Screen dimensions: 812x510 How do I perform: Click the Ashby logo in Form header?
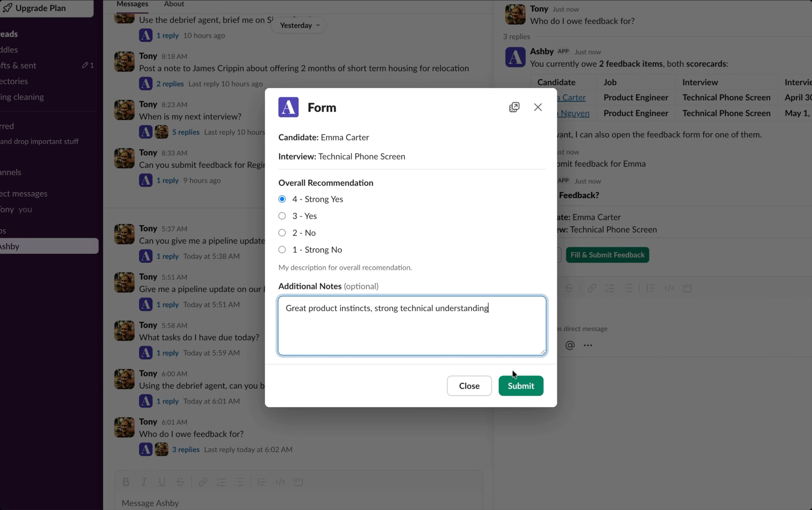pyautogui.click(x=288, y=107)
